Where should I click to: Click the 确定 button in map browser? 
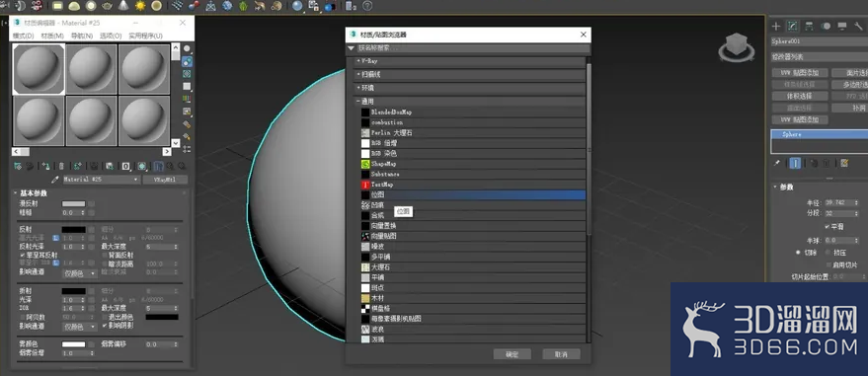tap(513, 354)
